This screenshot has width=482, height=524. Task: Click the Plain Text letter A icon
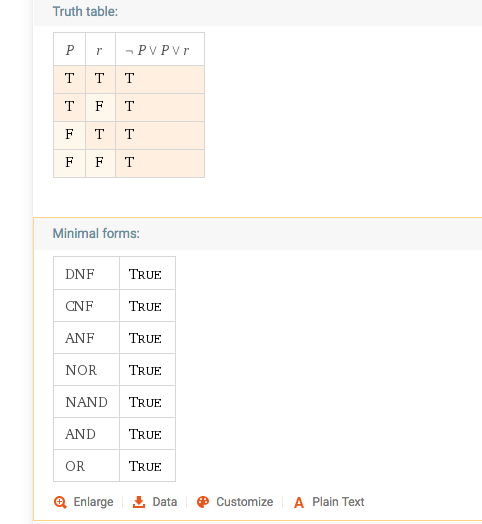(299, 503)
